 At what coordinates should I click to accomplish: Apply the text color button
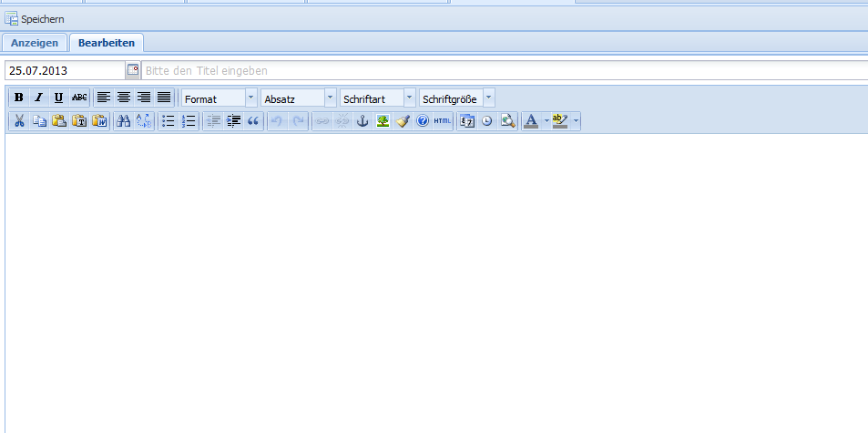pos(531,121)
